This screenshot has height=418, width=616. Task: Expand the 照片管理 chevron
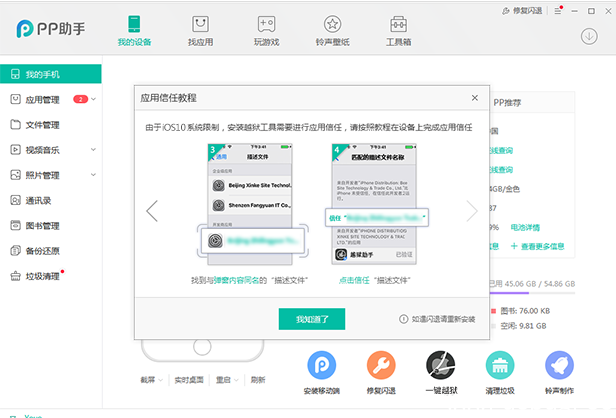pos(94,175)
